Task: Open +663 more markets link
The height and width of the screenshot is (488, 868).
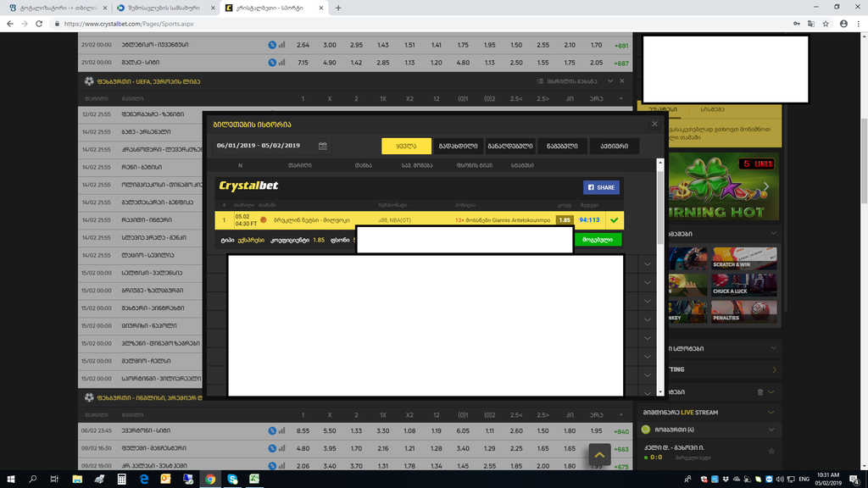Action: 621,449
